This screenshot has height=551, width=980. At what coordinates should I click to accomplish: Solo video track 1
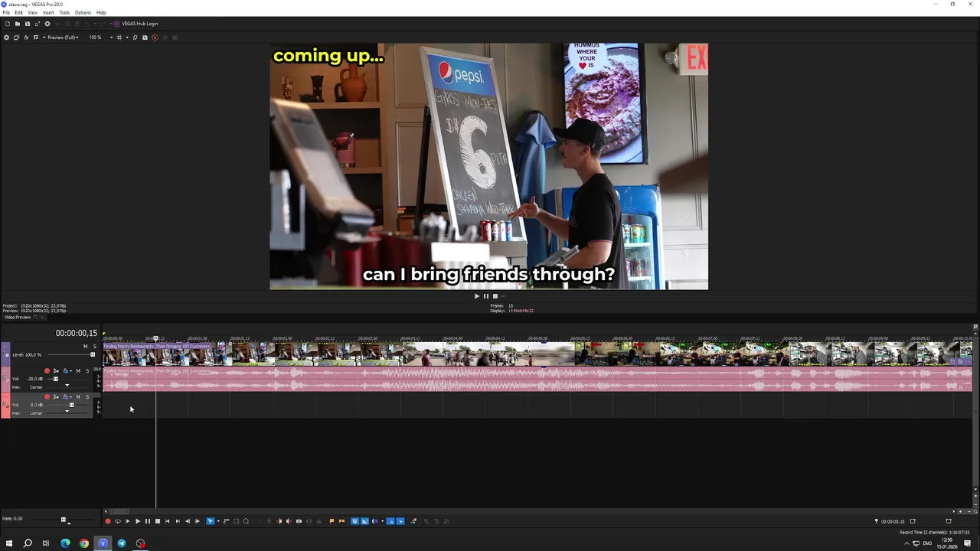tap(94, 347)
